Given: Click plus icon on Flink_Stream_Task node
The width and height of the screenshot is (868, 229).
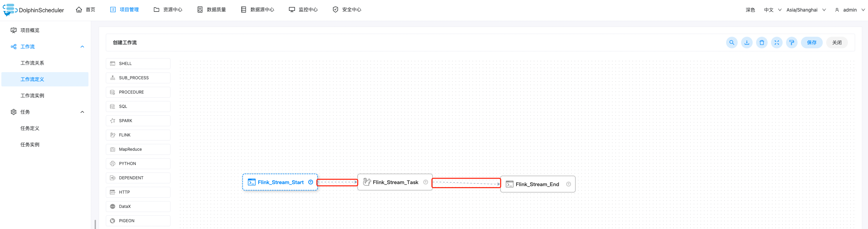Looking at the screenshot, I should click(x=425, y=182).
